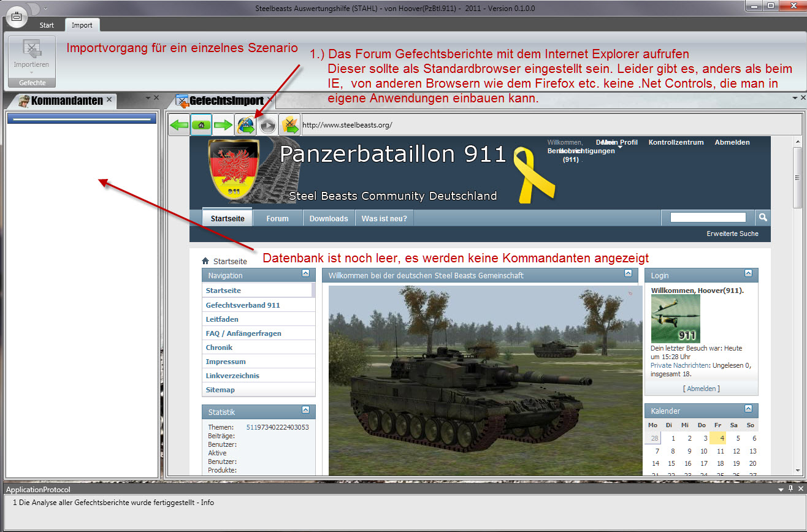Viewport: 807px width, 532px height.
Task: Click the grey play button in toolbar
Action: 267,125
